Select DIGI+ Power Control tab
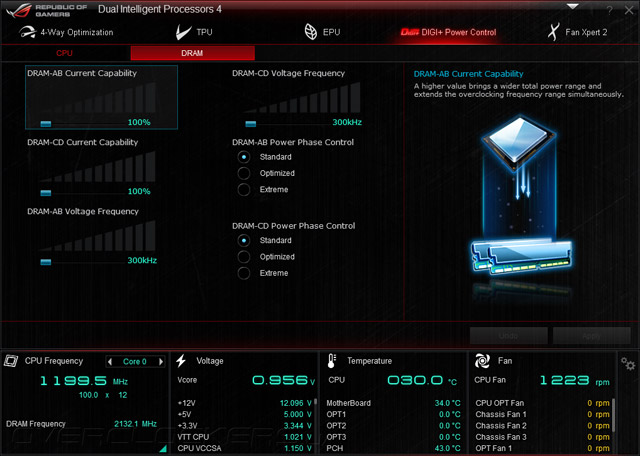Viewport: 640px width, 456px height. tap(448, 32)
